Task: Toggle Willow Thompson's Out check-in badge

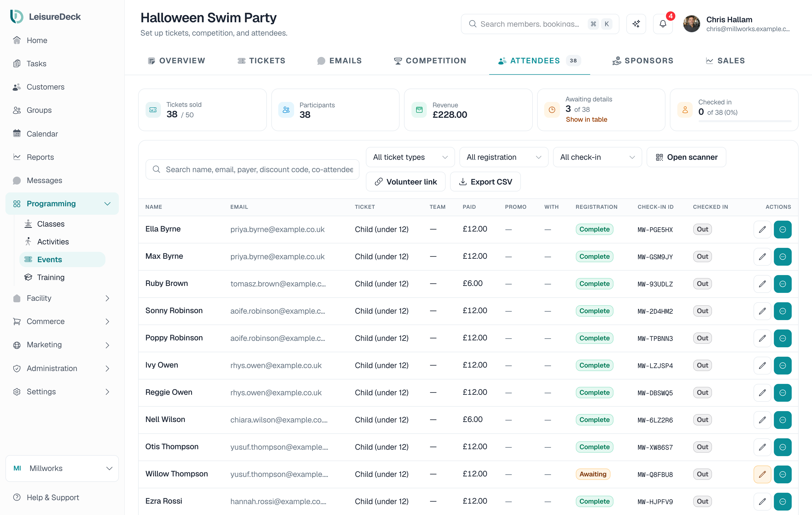Action: click(x=702, y=474)
